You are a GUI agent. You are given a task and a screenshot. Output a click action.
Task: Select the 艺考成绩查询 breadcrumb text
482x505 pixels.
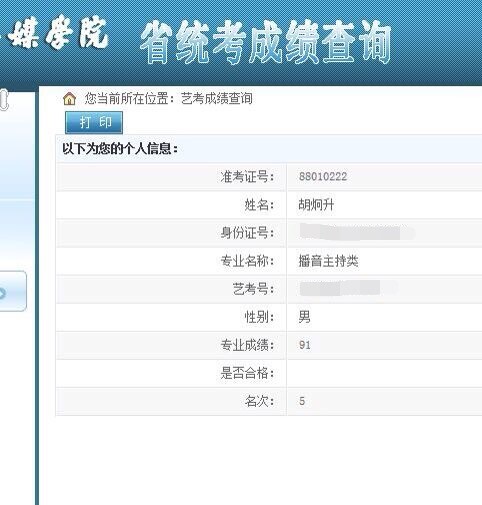point(216,99)
